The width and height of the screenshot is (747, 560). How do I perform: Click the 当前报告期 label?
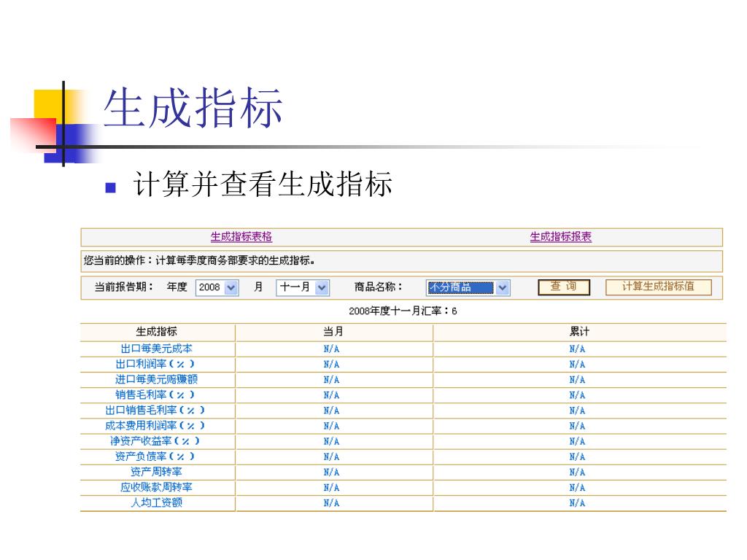coord(124,287)
